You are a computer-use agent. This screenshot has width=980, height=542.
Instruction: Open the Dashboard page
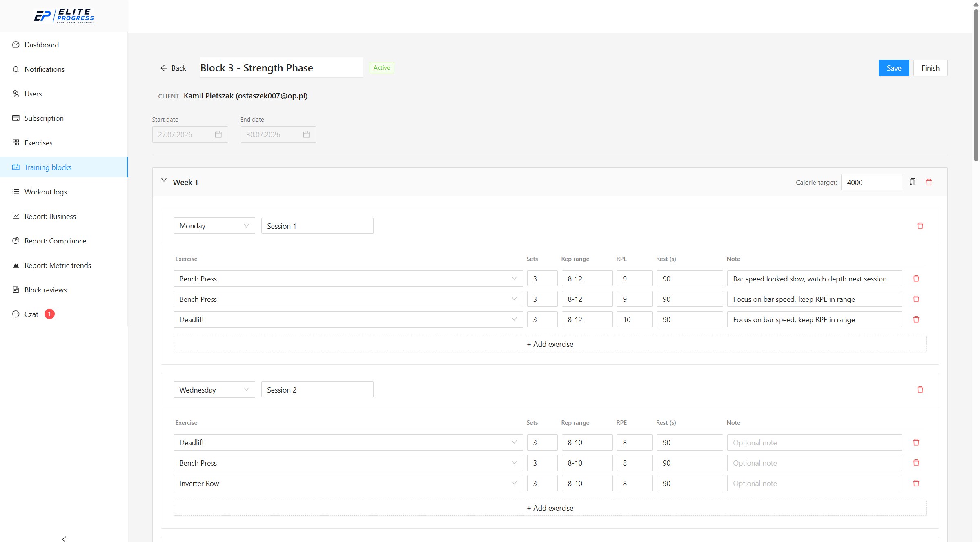pos(64,45)
